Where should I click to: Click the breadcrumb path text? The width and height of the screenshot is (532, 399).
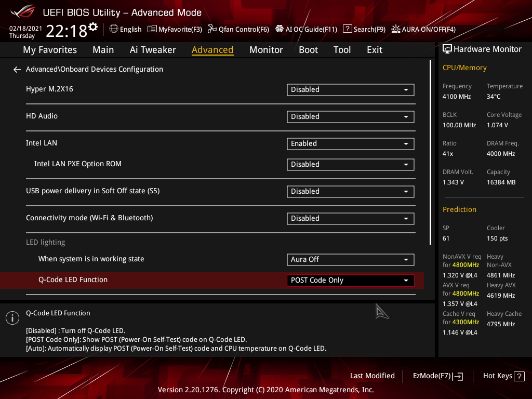tap(95, 69)
